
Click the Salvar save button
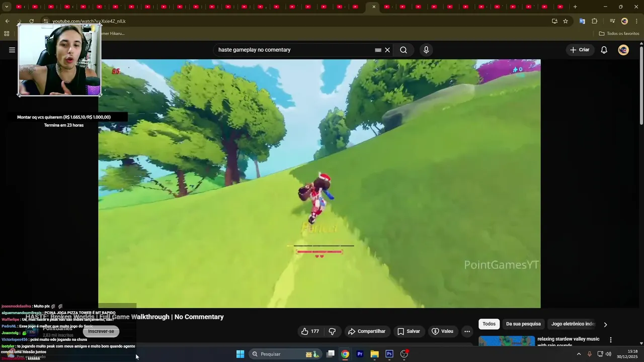click(409, 331)
